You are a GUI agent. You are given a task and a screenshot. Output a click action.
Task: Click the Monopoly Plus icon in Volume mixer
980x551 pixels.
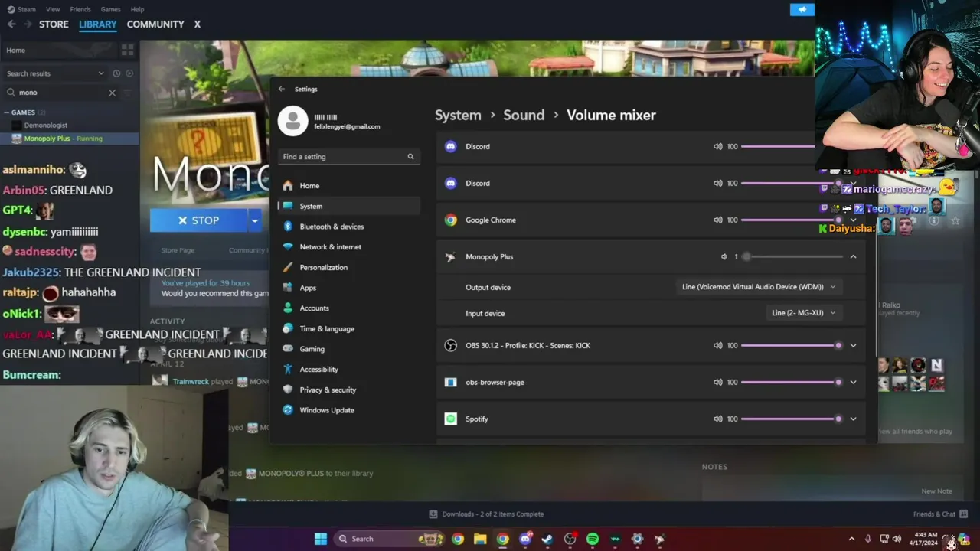[450, 257]
